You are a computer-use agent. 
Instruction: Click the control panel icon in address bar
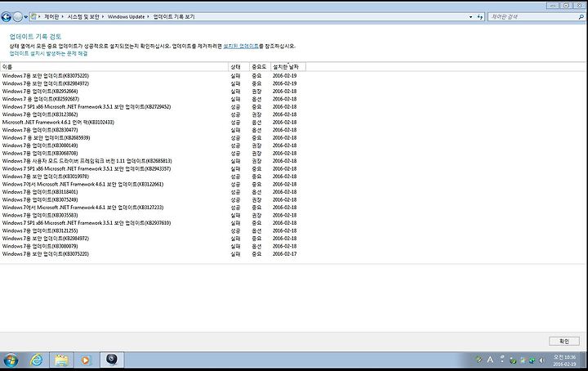(33, 16)
